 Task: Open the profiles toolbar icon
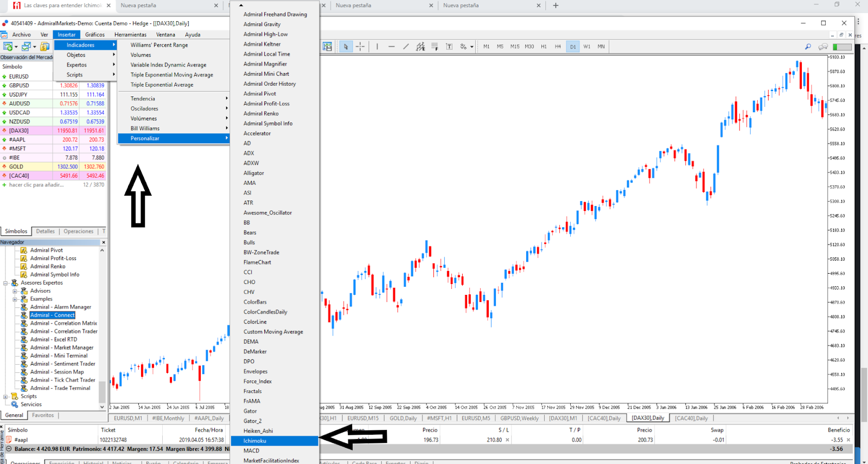coord(25,47)
